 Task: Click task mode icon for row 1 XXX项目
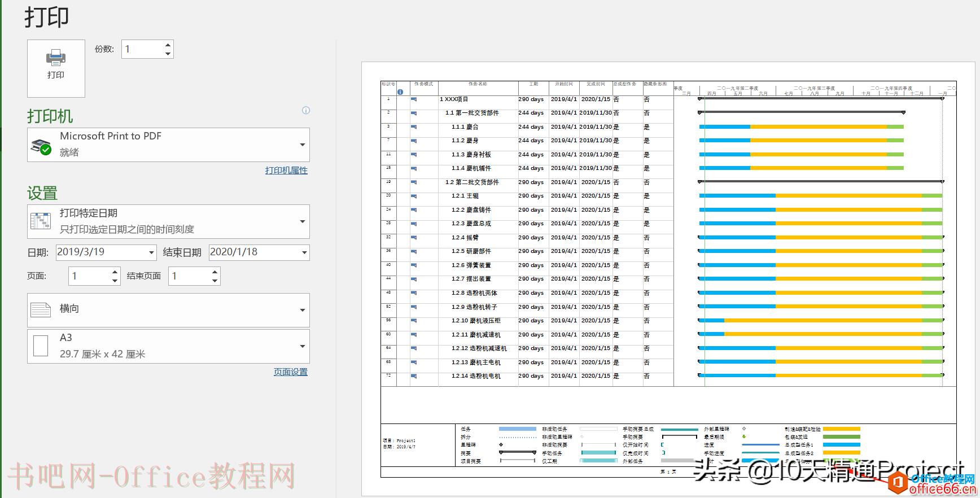tap(414, 99)
